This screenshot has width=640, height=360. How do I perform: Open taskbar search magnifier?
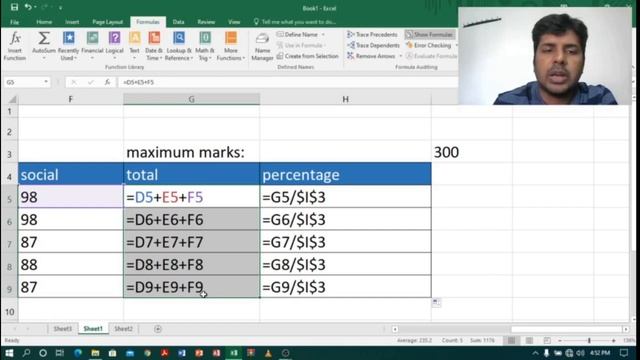[x=26, y=353]
